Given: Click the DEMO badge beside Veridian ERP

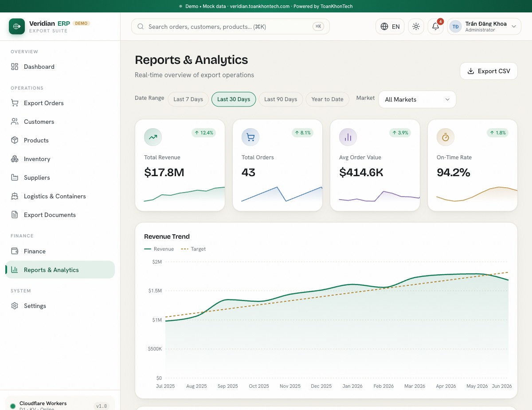Looking at the screenshot, I should pyautogui.click(x=82, y=24).
